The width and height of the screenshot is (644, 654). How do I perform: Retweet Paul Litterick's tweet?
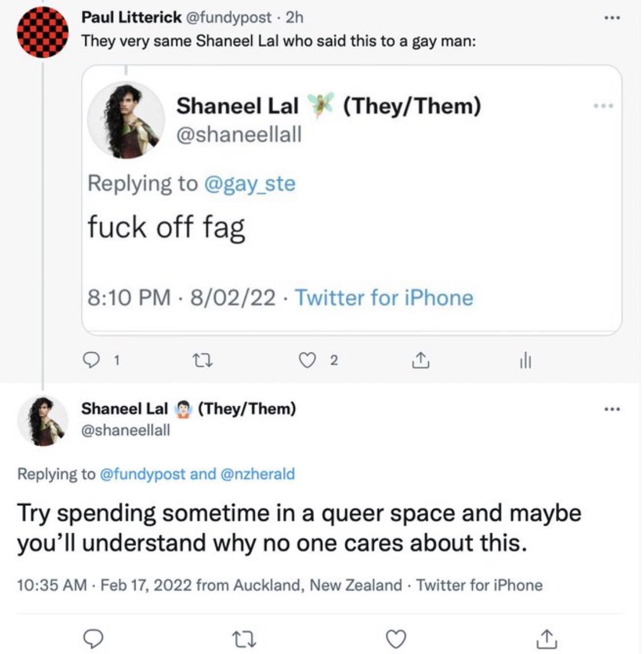[x=204, y=360]
